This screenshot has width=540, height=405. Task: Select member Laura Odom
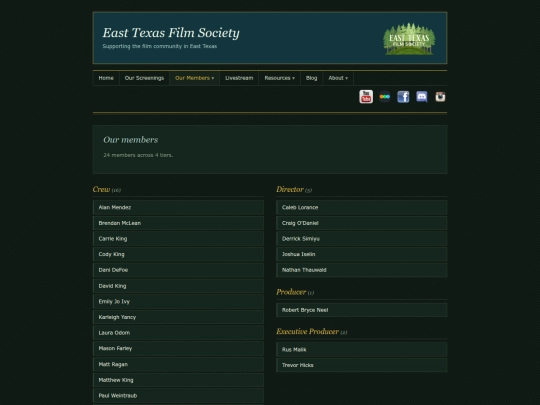(x=178, y=333)
